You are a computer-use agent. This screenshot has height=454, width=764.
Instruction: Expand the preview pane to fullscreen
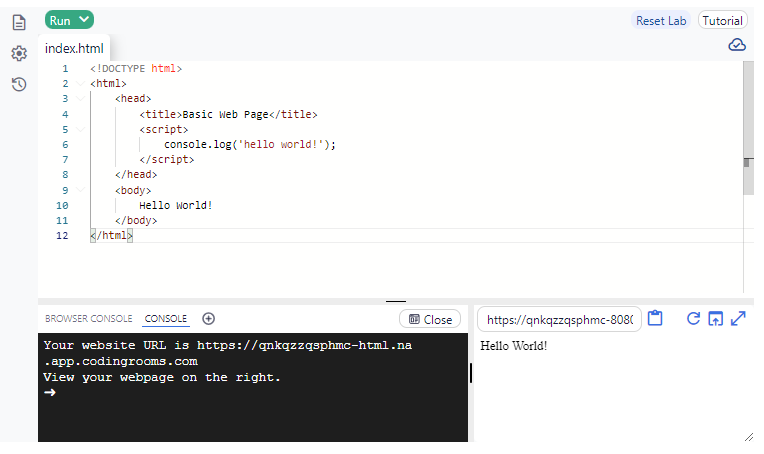pos(739,319)
